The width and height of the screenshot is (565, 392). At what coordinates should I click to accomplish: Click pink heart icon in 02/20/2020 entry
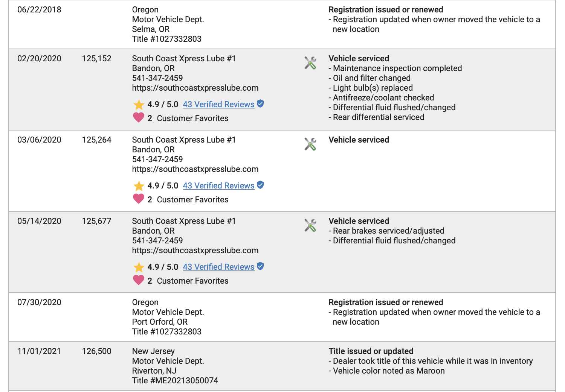click(x=139, y=118)
